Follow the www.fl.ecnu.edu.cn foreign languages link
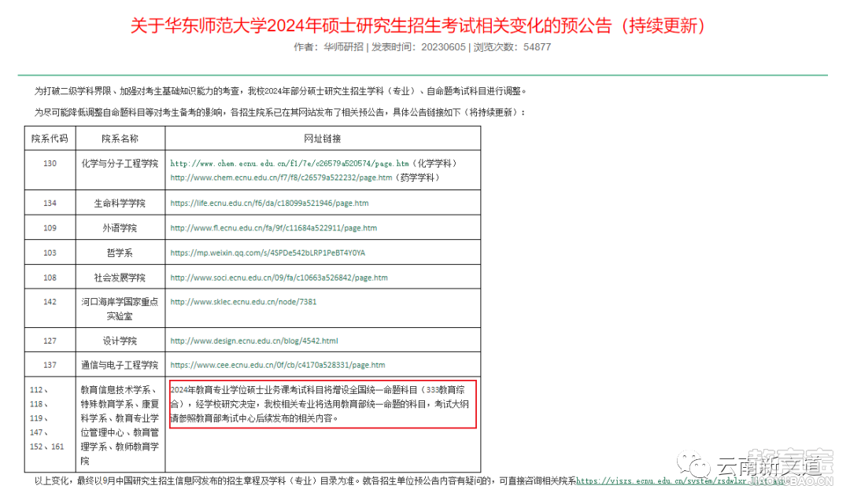Viewport: 850px width, 504px height. (x=274, y=228)
